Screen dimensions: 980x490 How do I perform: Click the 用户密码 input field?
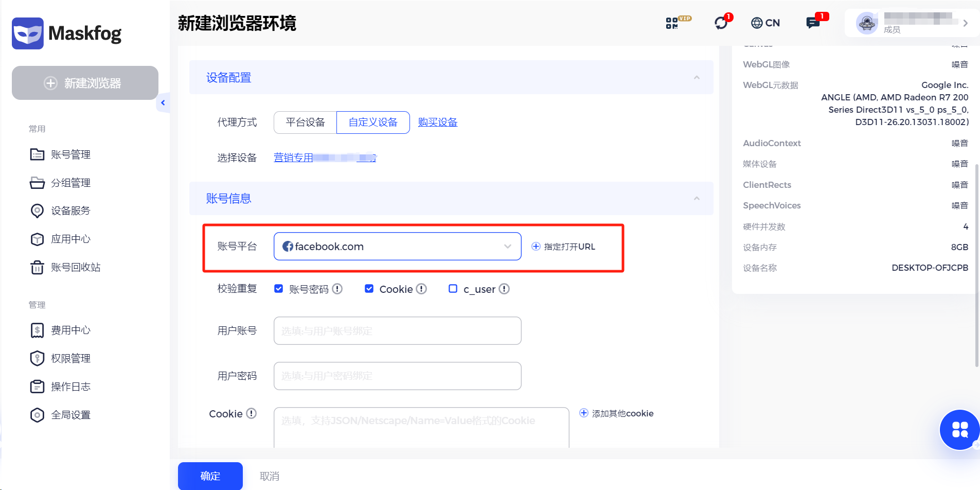click(x=398, y=376)
